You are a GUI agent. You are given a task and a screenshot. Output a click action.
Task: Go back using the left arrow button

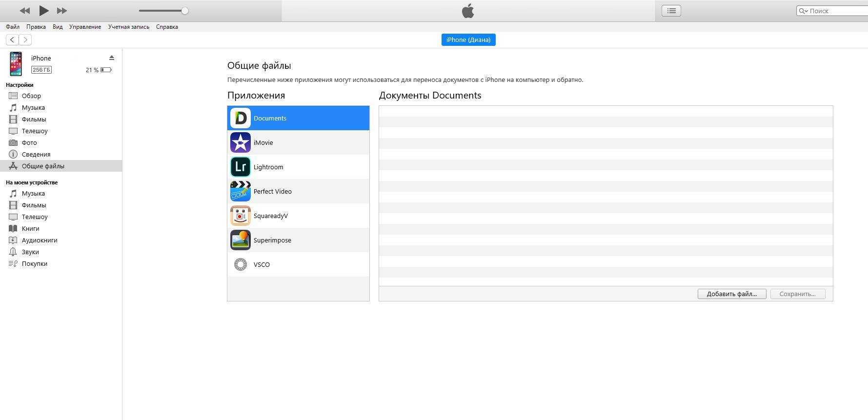click(12, 40)
